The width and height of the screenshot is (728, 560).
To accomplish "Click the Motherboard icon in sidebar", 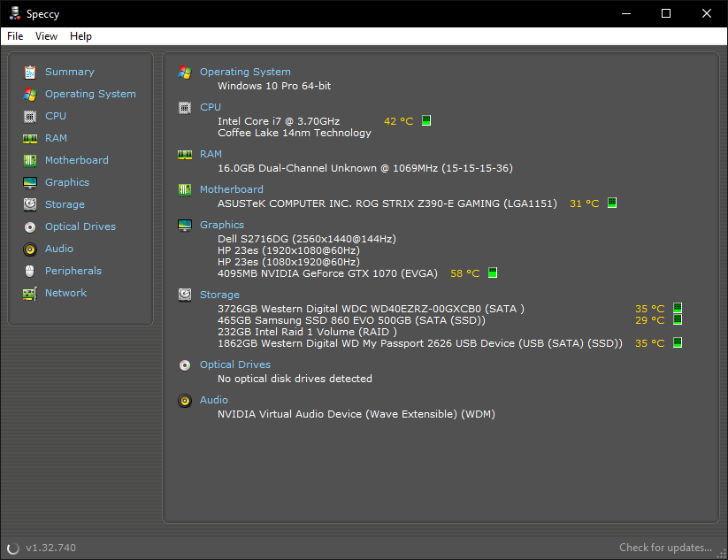I will pyautogui.click(x=30, y=160).
